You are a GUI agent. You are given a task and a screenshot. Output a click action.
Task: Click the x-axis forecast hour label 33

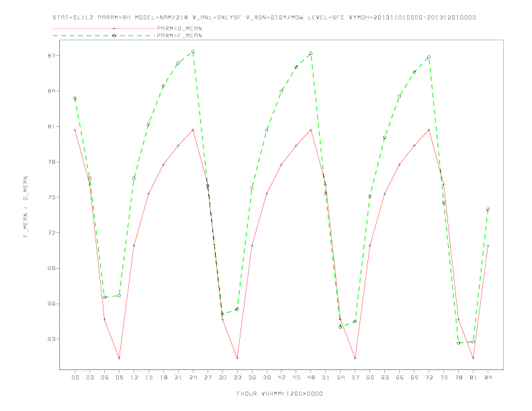pos(237,377)
